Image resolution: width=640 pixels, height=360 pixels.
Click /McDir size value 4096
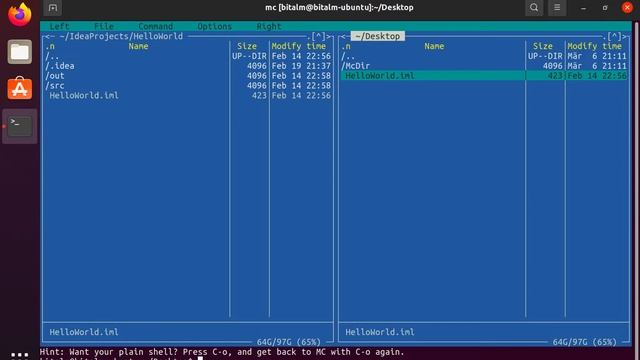[553, 66]
